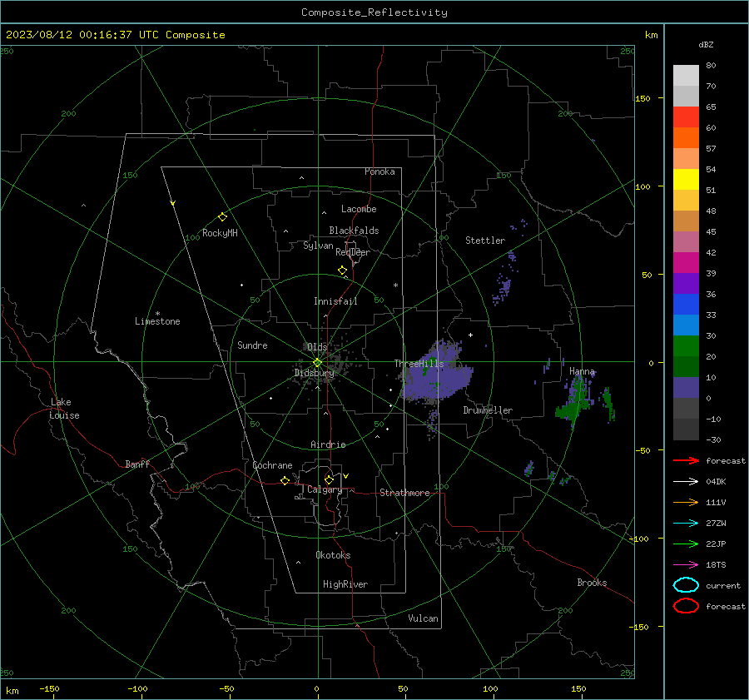Click the dBZ legend heading
Viewport: 749px width, 700px height.
point(706,44)
